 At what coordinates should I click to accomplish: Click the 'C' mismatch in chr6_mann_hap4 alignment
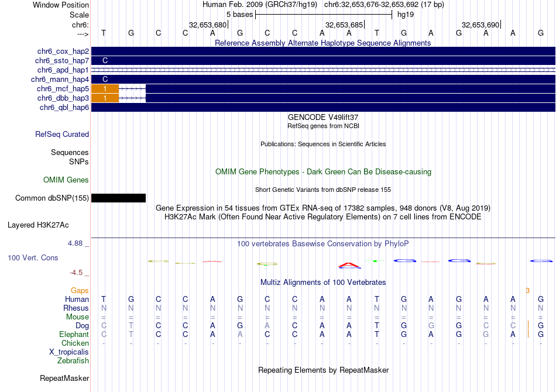(x=105, y=80)
